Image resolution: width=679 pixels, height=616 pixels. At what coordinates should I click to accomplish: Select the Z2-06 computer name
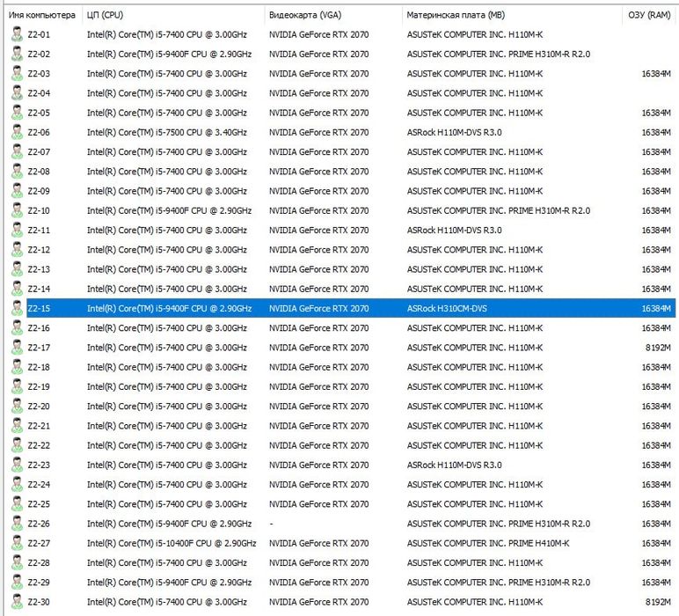coord(39,132)
